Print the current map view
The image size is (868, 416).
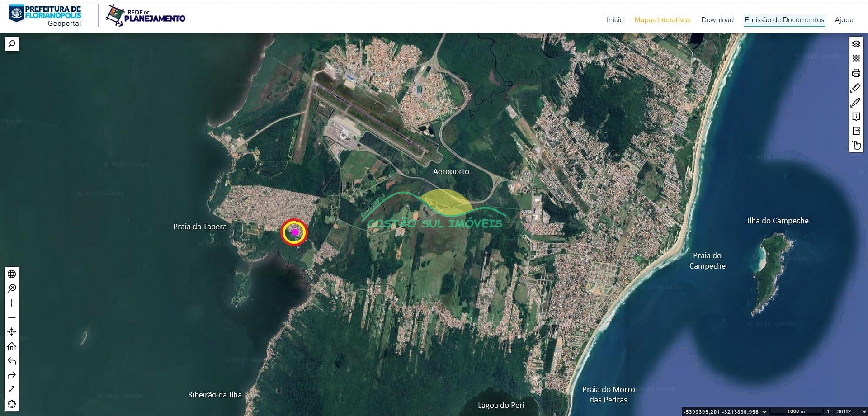coord(856,73)
